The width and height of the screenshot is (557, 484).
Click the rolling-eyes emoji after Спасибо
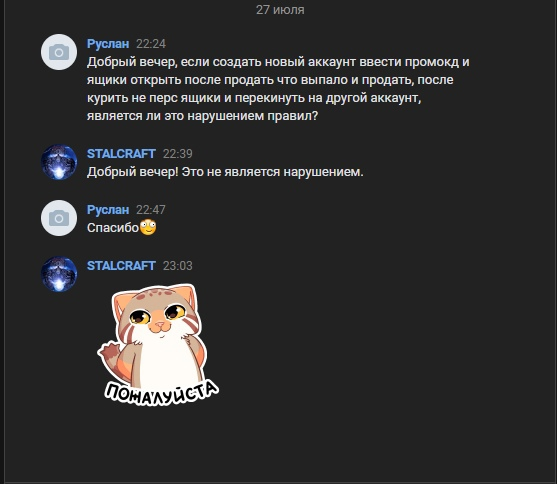coord(148,227)
